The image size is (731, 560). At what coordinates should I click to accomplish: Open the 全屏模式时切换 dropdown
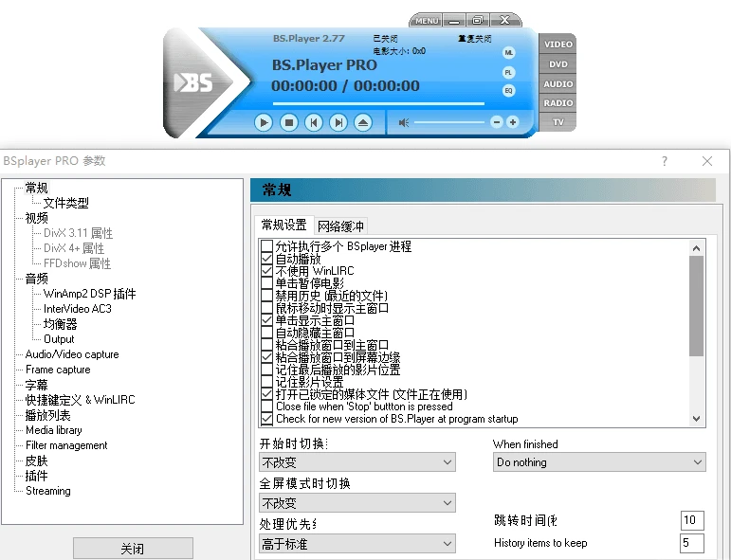(x=357, y=503)
